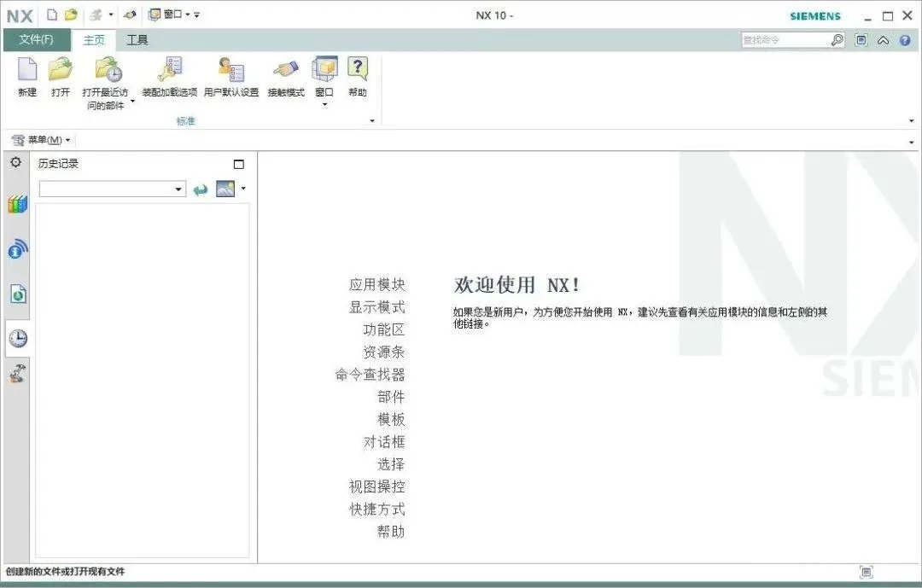The height and width of the screenshot is (588, 922).
Task: Open the HD3D tools sidebar tab
Action: [18, 249]
